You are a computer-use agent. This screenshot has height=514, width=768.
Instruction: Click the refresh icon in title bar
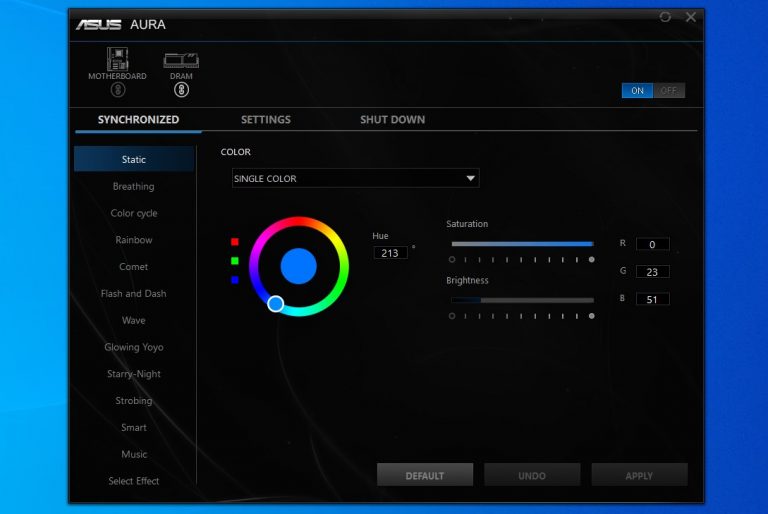tap(665, 17)
